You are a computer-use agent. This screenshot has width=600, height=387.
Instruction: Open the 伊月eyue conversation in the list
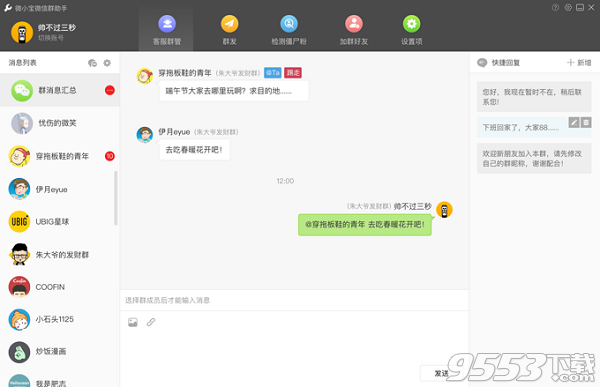[60, 189]
